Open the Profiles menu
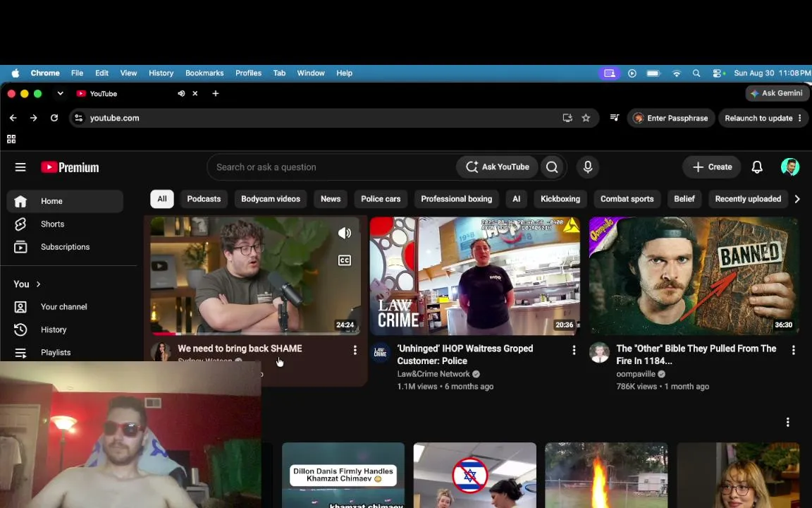 249,73
